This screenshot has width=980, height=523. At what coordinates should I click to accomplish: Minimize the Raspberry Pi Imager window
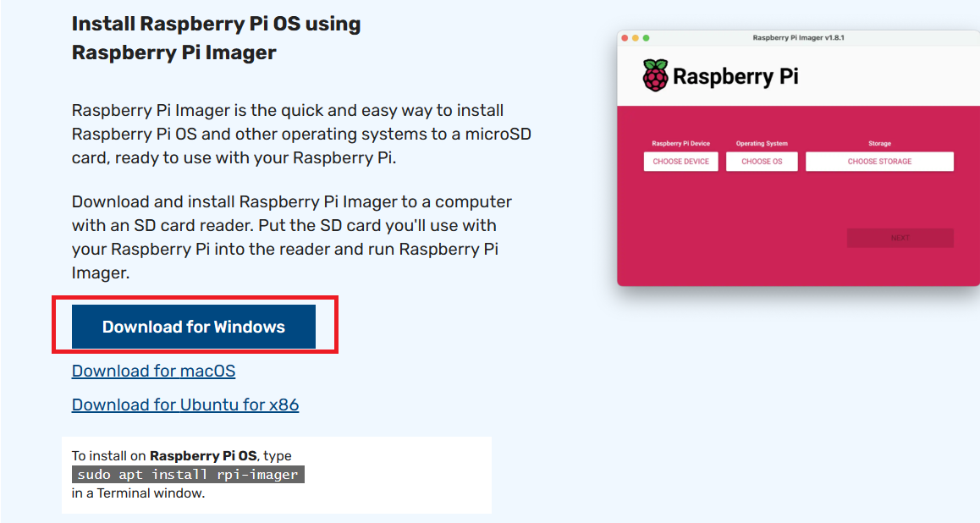pyautogui.click(x=635, y=38)
